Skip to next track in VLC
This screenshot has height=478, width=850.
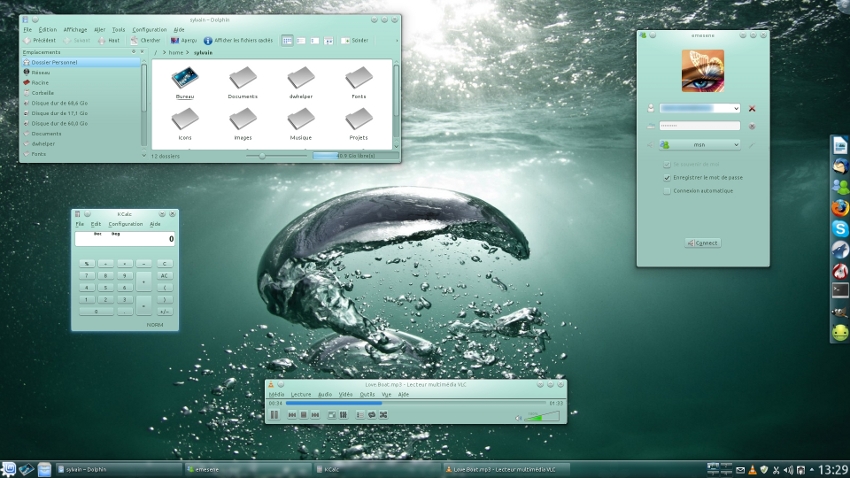[x=315, y=415]
